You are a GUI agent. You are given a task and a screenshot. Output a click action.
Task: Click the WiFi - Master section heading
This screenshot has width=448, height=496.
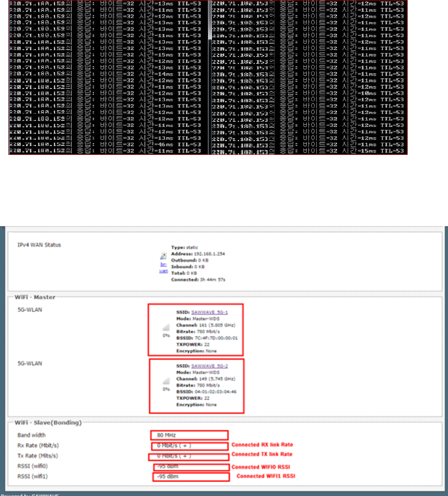(35, 297)
